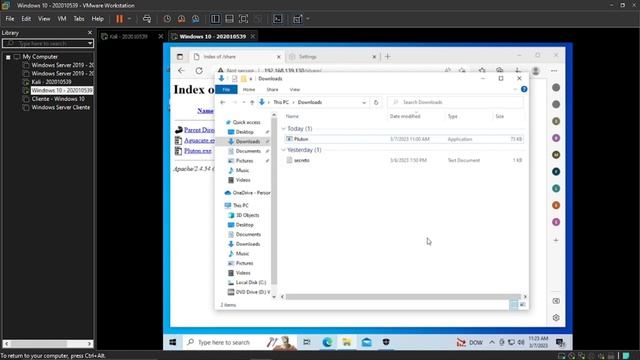Open the Edge profile icon
Viewport: 640px width, 360px height.
[x=536, y=71]
